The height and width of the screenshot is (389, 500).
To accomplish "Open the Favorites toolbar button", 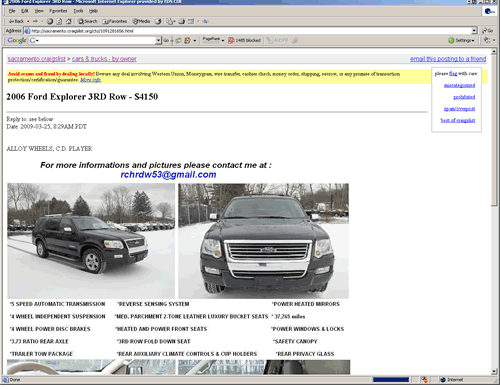I will 115,21.
